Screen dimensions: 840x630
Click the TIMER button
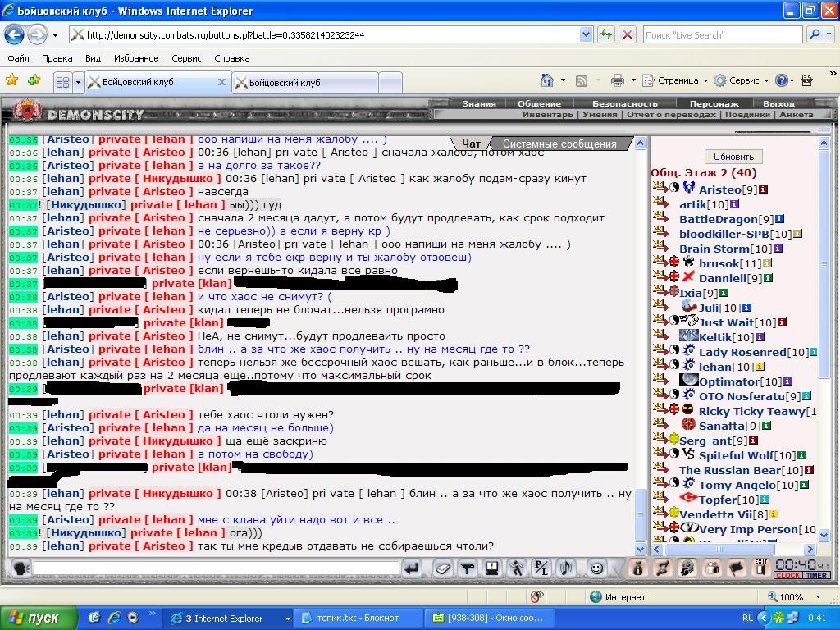click(x=816, y=575)
